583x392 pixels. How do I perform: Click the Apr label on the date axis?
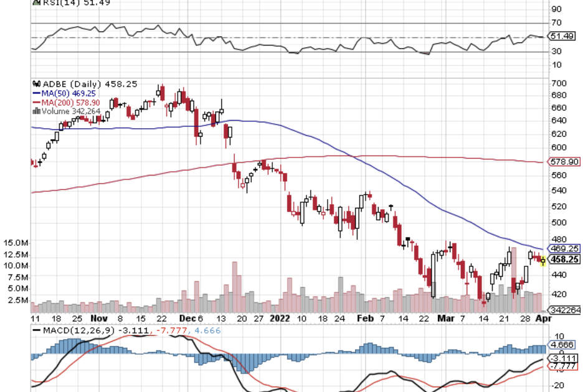click(x=543, y=317)
